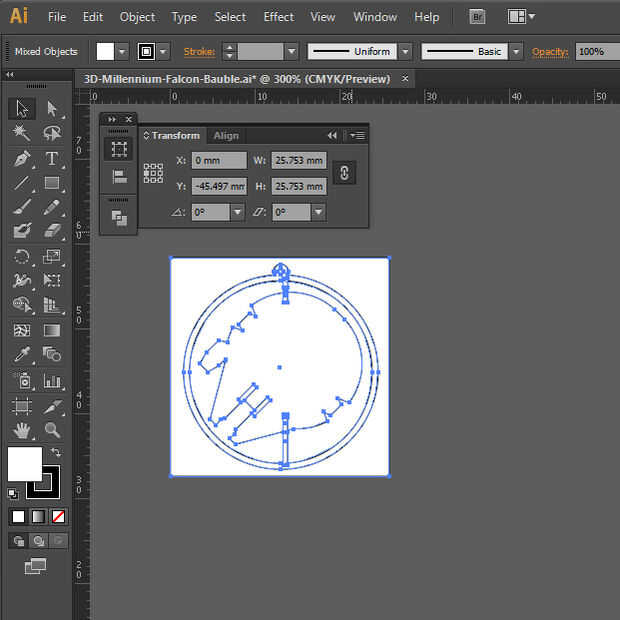Image resolution: width=620 pixels, height=620 pixels.
Task: Open the stroke weight dropdown
Action: tap(291, 51)
